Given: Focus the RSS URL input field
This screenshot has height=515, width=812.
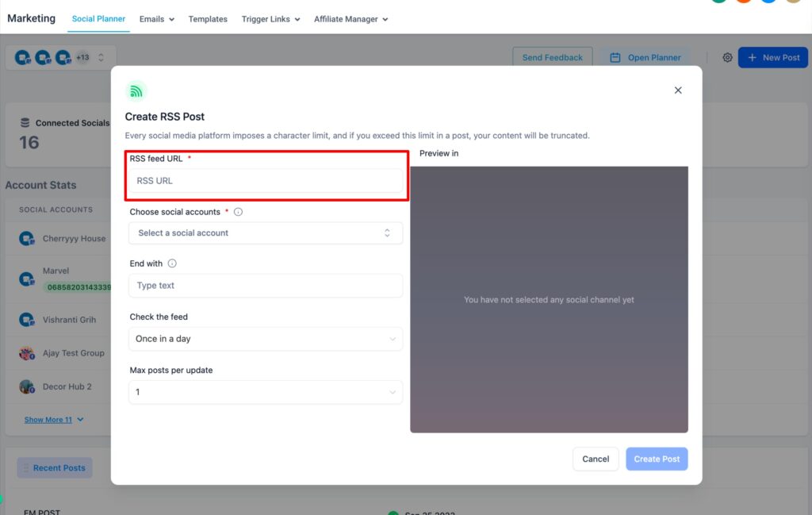Looking at the screenshot, I should pyautogui.click(x=266, y=181).
